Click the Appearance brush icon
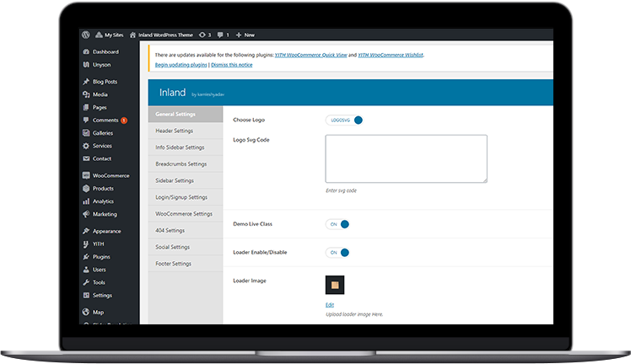Viewport: 631px width, 364px height. click(86, 231)
